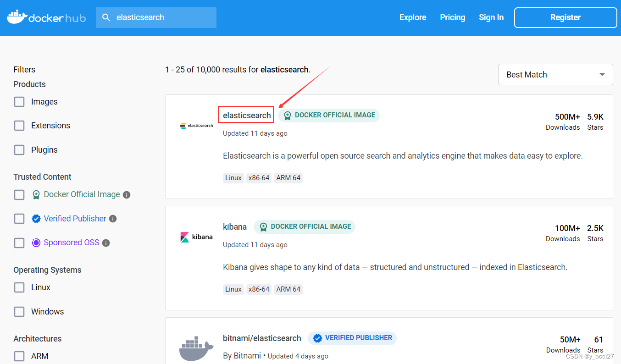Viewport: 621px width, 364px height.
Task: Click the Sign In link
Action: point(491,17)
